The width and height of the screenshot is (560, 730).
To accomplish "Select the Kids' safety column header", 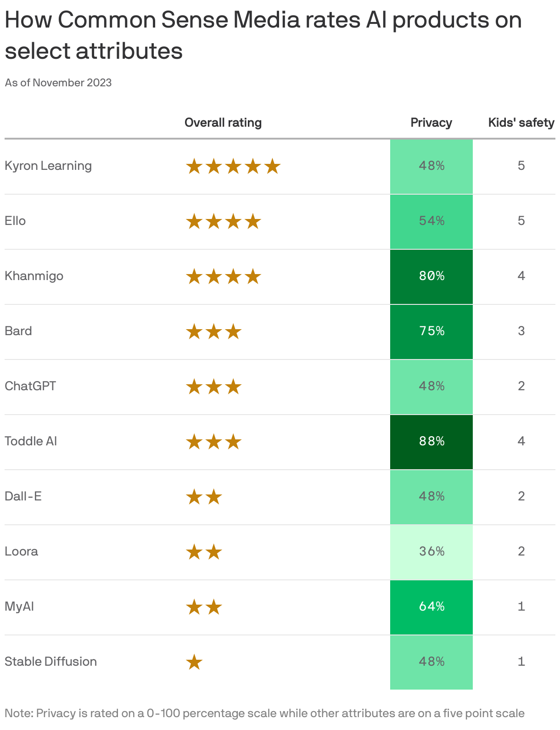I will (x=521, y=123).
